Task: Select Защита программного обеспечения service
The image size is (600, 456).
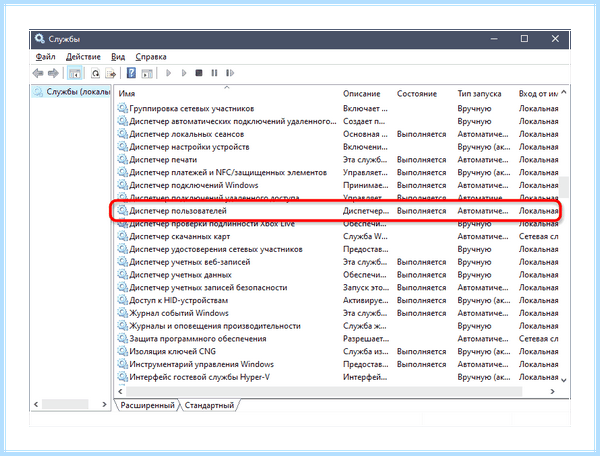Action: coord(338,339)
